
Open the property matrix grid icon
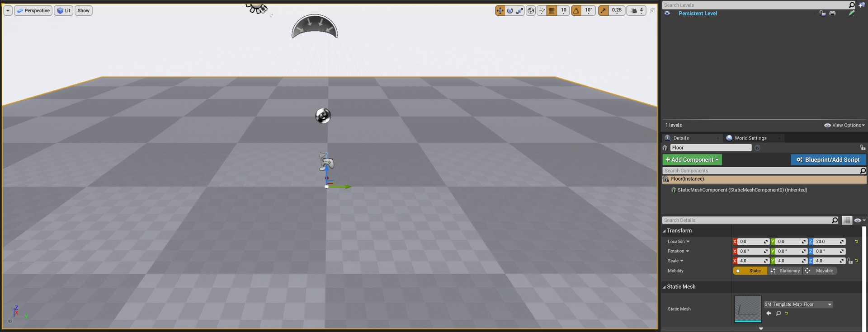[847, 220]
